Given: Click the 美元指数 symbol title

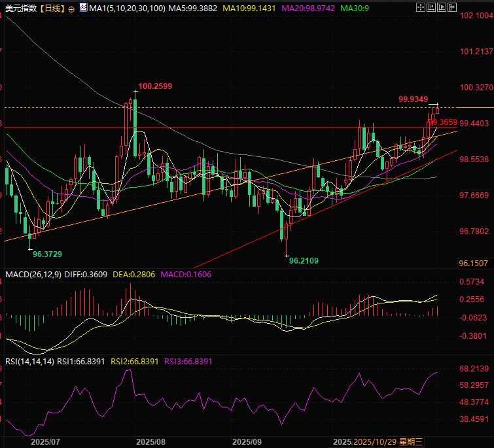Looking at the screenshot, I should [20, 9].
